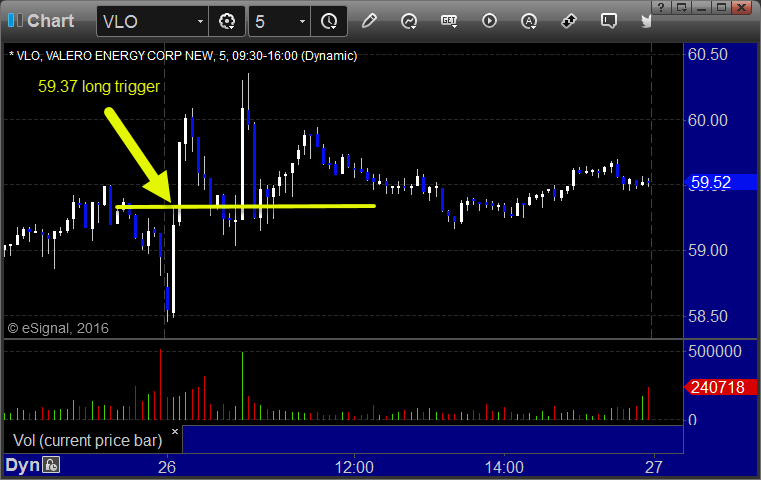Image resolution: width=761 pixels, height=480 pixels.
Task: Click the date 27 on time axis
Action: (653, 467)
